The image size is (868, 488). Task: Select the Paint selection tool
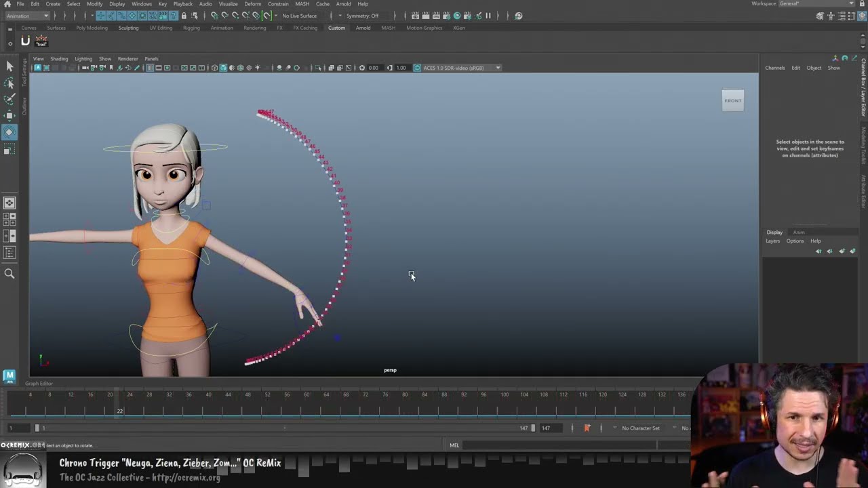coord(9,99)
